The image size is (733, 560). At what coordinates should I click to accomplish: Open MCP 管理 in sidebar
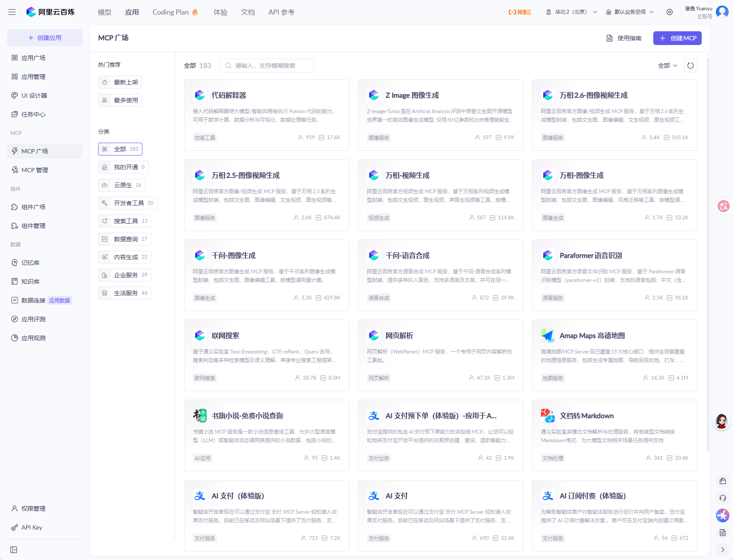(x=35, y=170)
